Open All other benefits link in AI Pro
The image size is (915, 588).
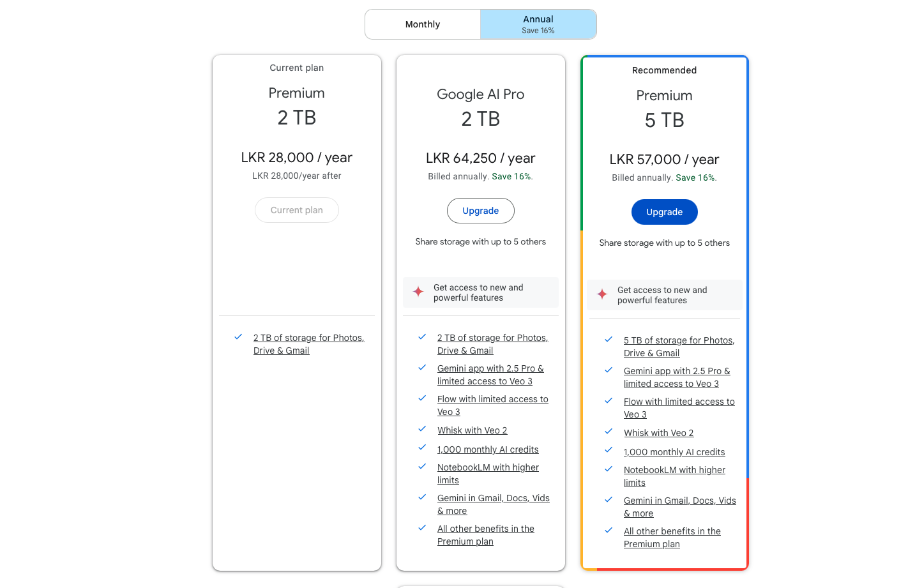click(486, 535)
